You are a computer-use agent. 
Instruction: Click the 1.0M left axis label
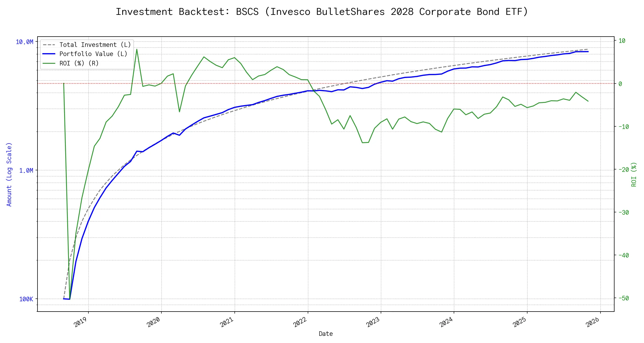[26, 171]
